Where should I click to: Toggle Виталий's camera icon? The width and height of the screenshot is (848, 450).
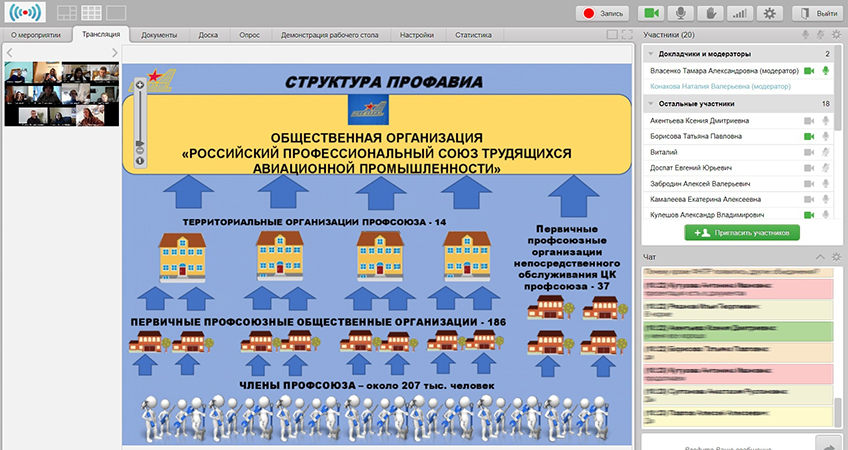coord(809,153)
